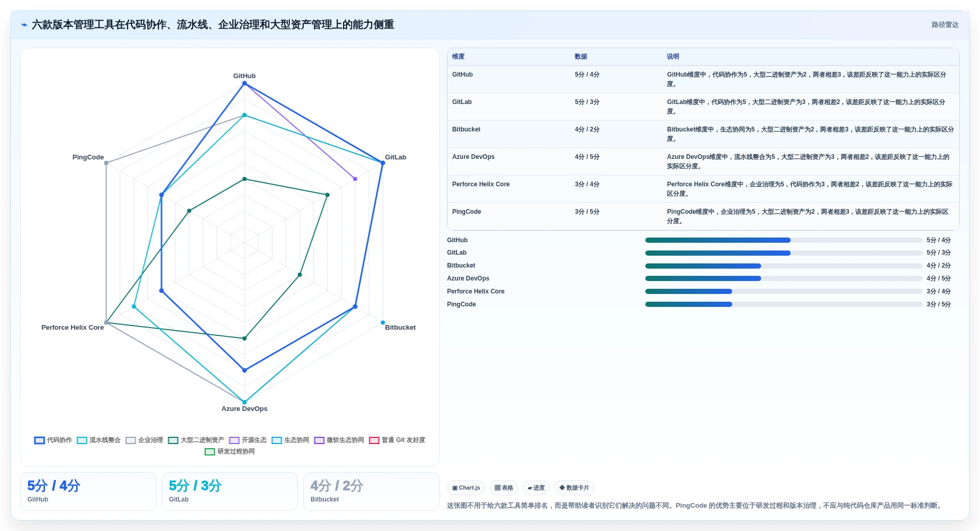This screenshot has width=980, height=531.
Task: Toggle 微软生态协同 legend item
Action: click(x=339, y=440)
